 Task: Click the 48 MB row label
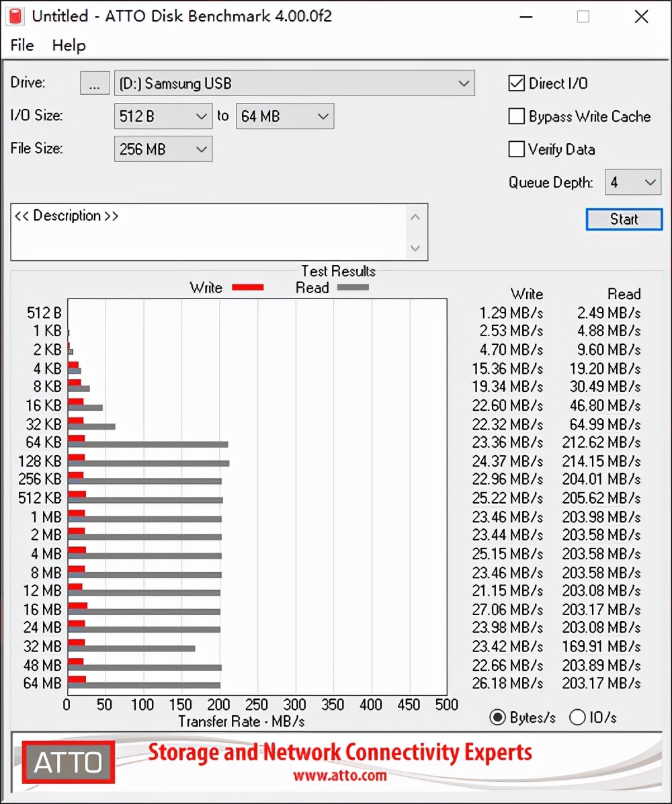click(42, 665)
